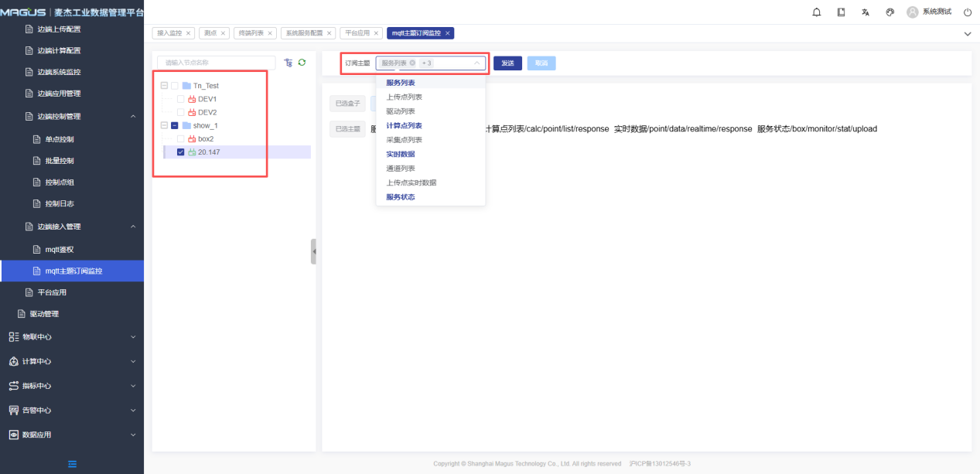Uncheck the 20.147 node checkbox
The width and height of the screenshot is (980, 474).
pos(181,152)
